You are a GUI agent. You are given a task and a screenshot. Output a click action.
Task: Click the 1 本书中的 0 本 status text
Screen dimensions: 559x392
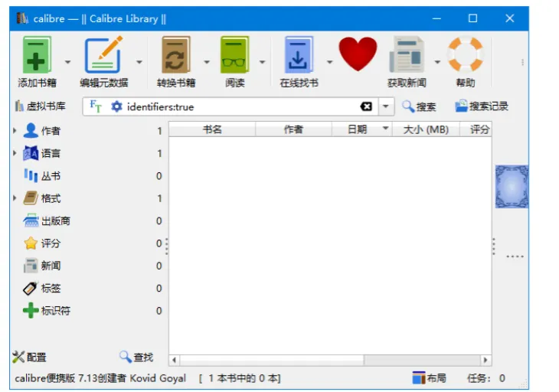[x=240, y=378]
